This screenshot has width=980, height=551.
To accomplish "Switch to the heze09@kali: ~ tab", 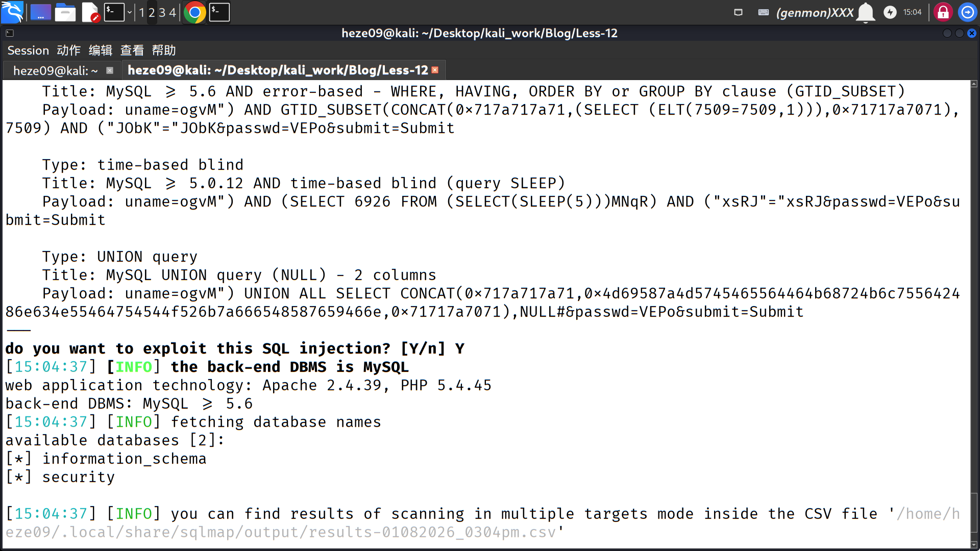I will pos(55,70).
